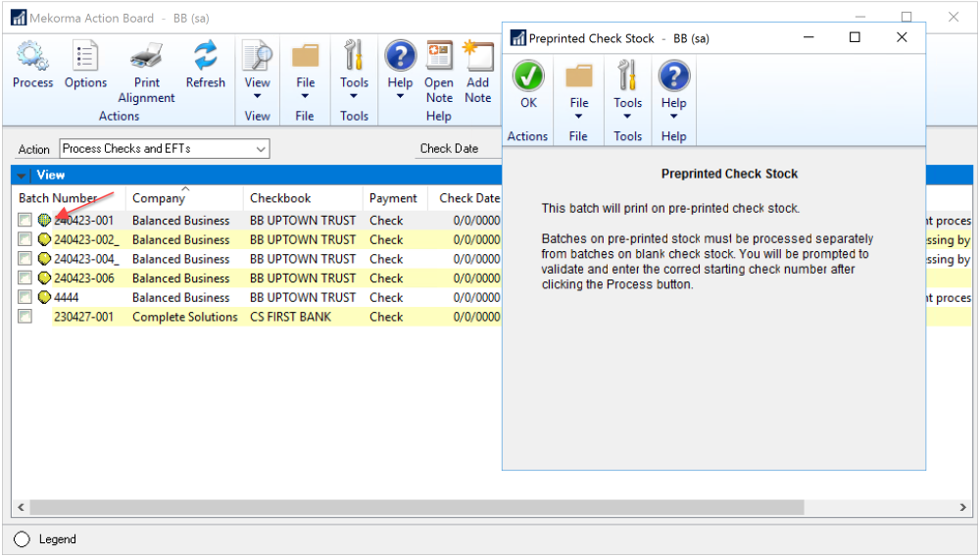Expand the File dropdown arrow in Action Board ribbon
Viewport: 980px width, 557px height.
[x=305, y=96]
